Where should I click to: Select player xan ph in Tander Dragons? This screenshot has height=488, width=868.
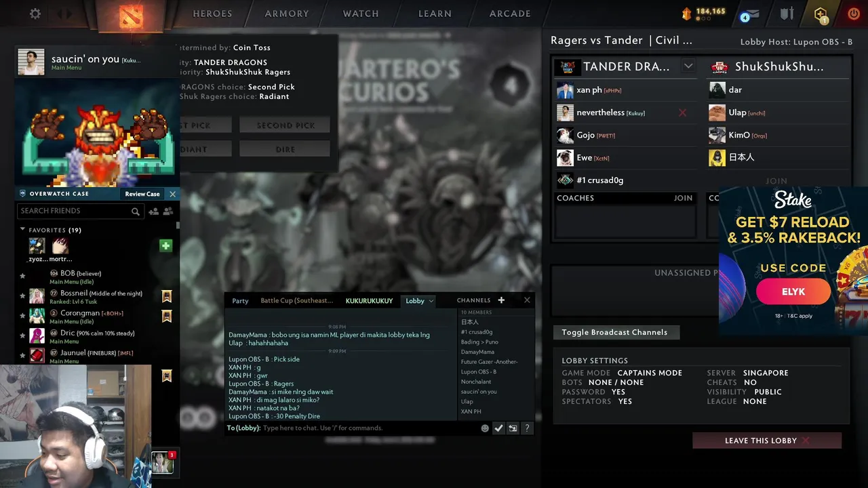coord(625,90)
